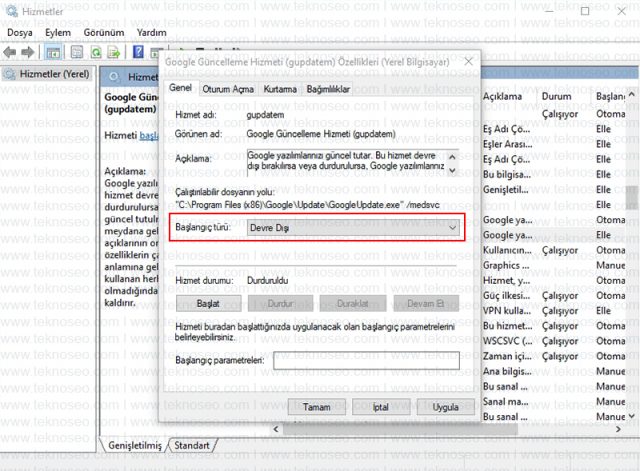The width and height of the screenshot is (640, 471).
Task: Select the "WSCSVC (..." row
Action: (554, 341)
